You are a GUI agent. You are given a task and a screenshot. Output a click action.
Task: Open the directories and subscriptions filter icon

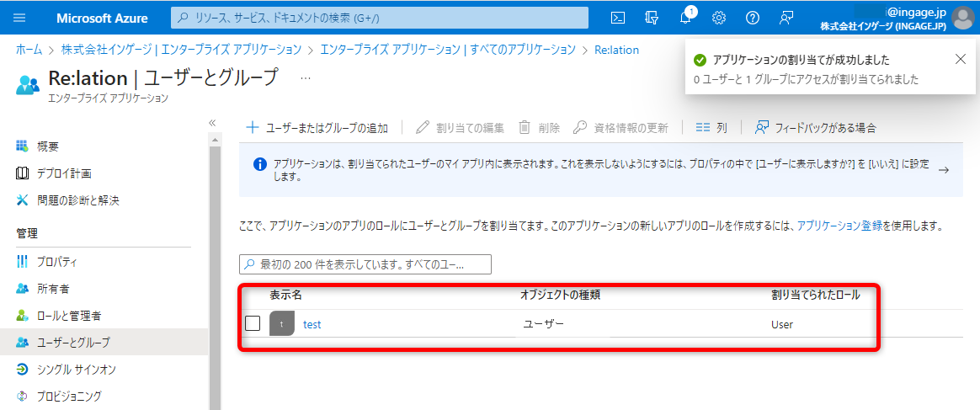(652, 18)
